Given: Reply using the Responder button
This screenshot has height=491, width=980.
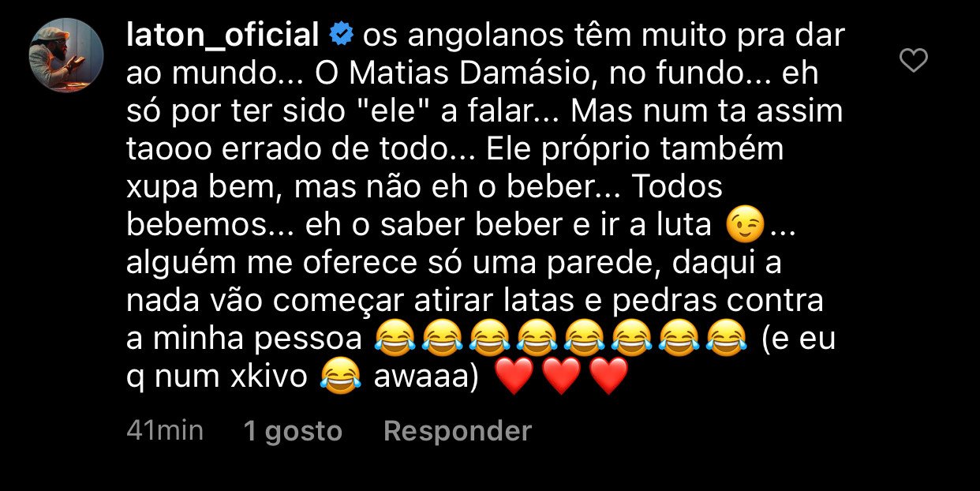Looking at the screenshot, I should coord(457,431).
